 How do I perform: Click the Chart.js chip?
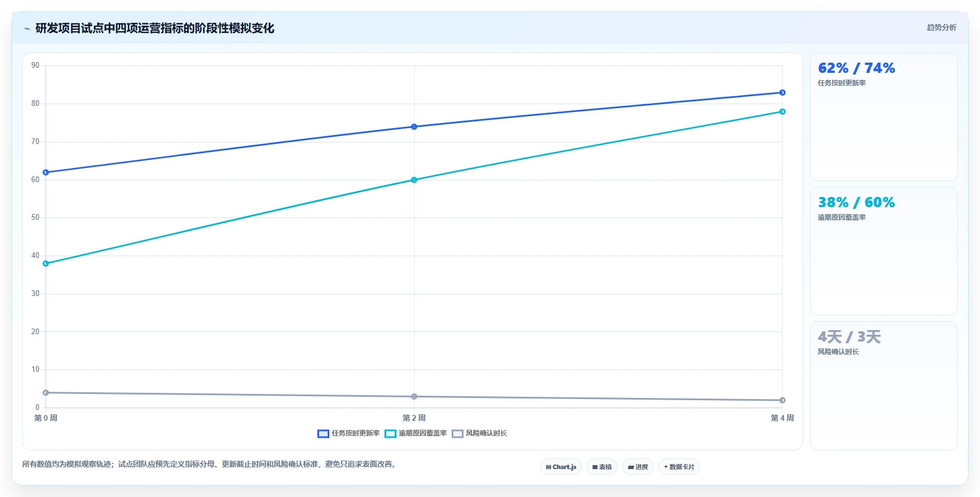click(561, 467)
